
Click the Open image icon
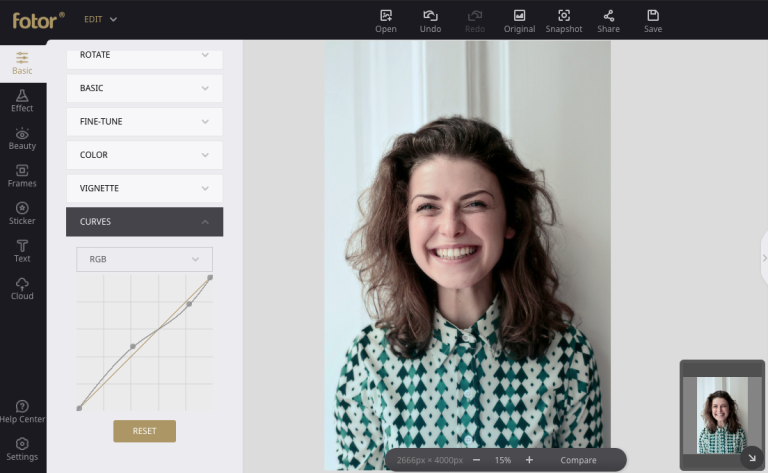click(x=385, y=21)
